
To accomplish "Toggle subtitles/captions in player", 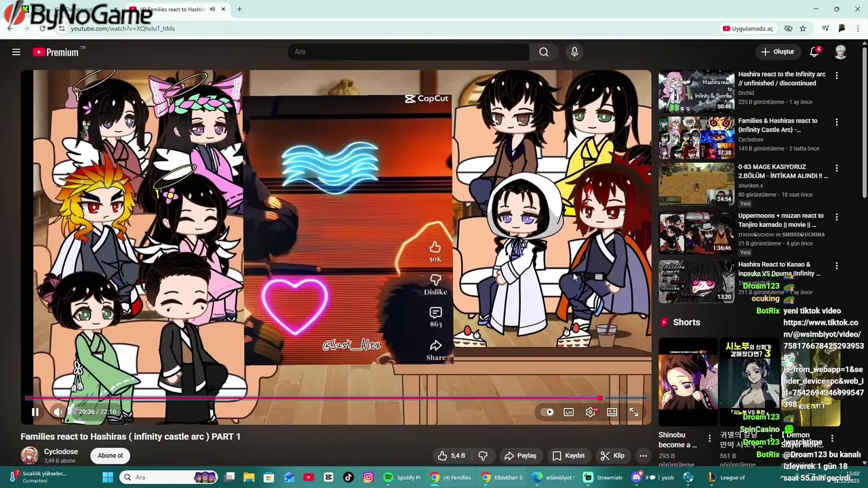I will click(569, 412).
